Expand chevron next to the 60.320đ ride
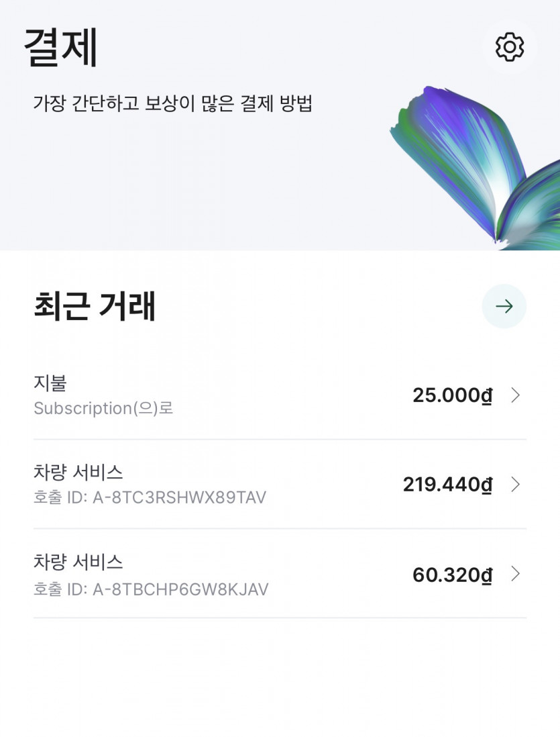 tap(515, 574)
